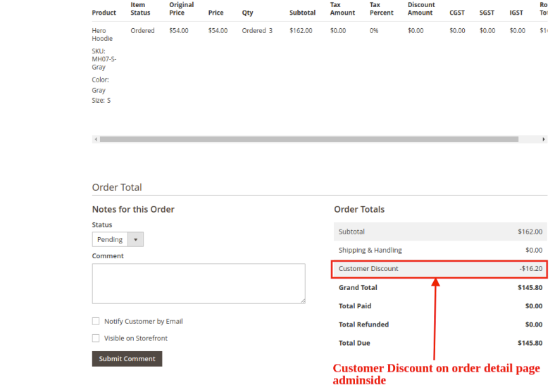
Task: Select the Subtotal column header
Action: coord(302,13)
